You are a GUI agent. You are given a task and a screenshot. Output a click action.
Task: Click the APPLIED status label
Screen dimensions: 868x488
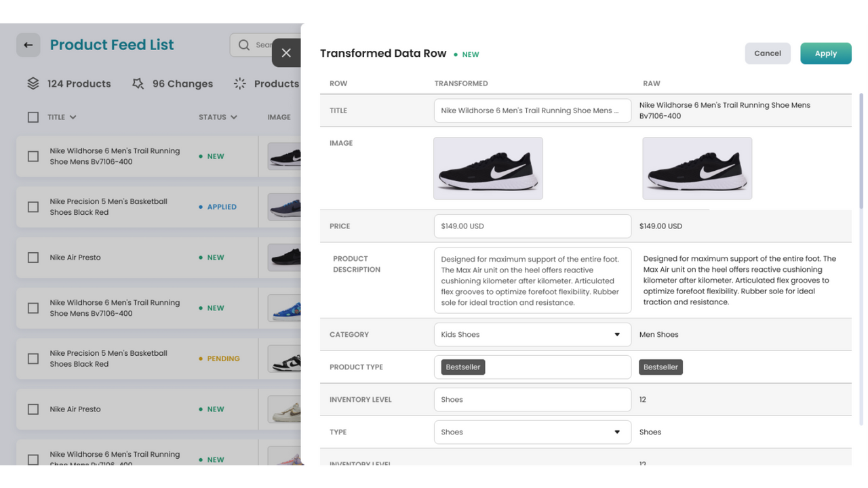[218, 207]
